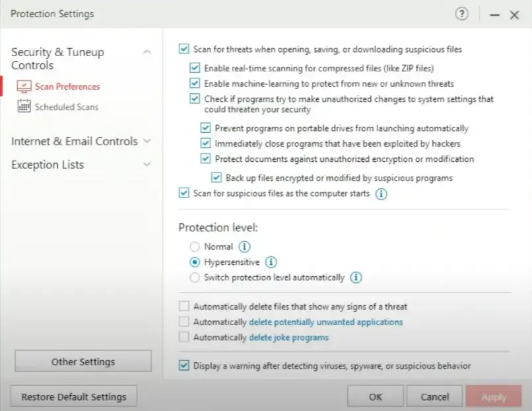Open info icon beside Hypersensitive option
This screenshot has height=411, width=532.
[x=271, y=262]
